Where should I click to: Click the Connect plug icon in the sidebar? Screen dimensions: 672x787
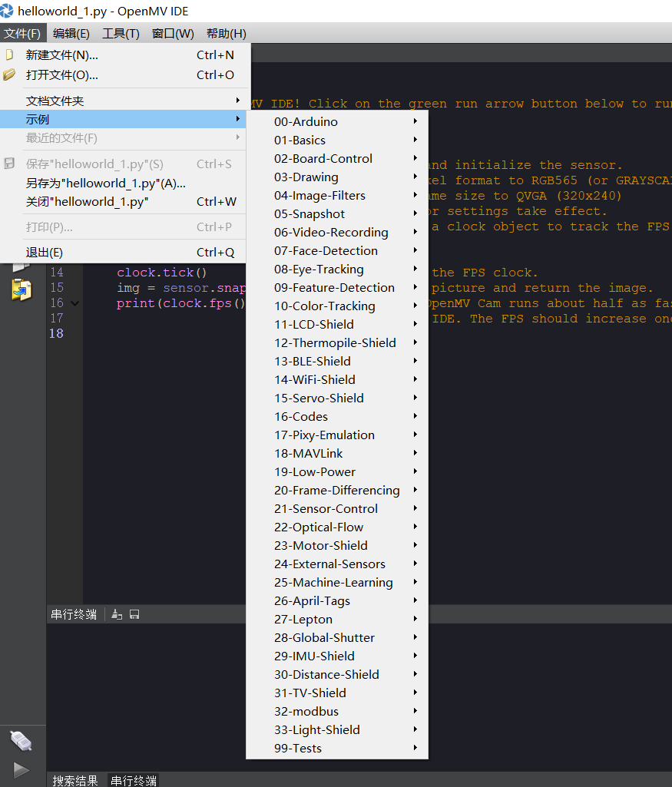click(x=21, y=741)
